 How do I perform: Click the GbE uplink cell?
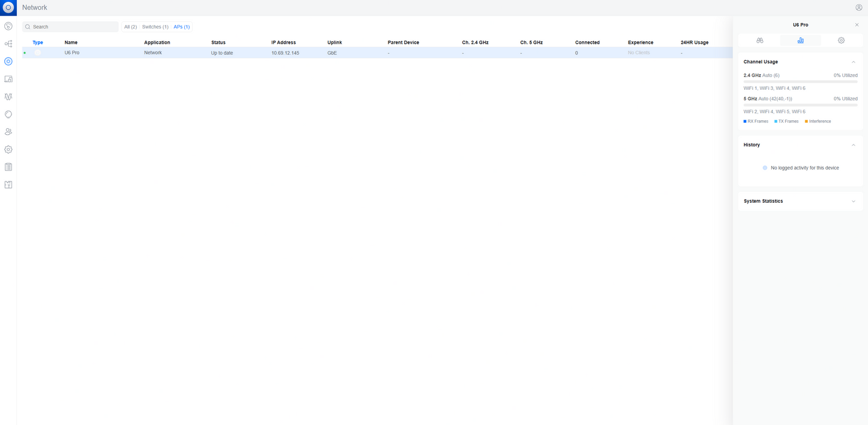332,53
